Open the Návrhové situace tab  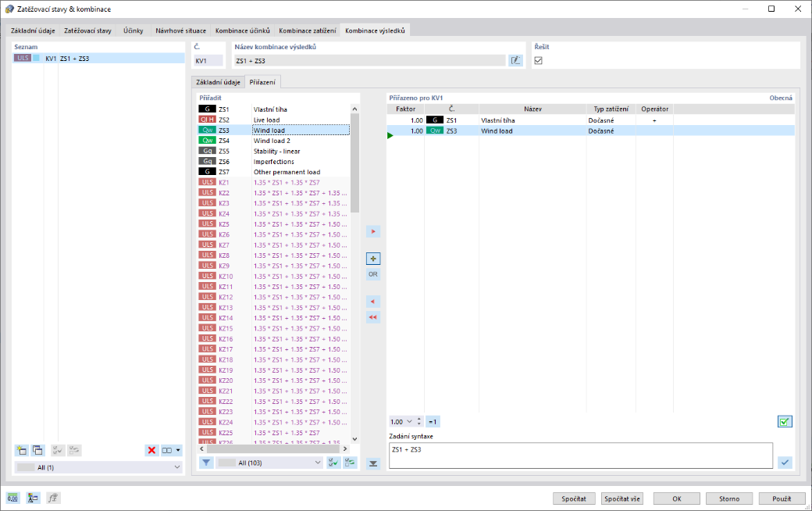tap(180, 30)
